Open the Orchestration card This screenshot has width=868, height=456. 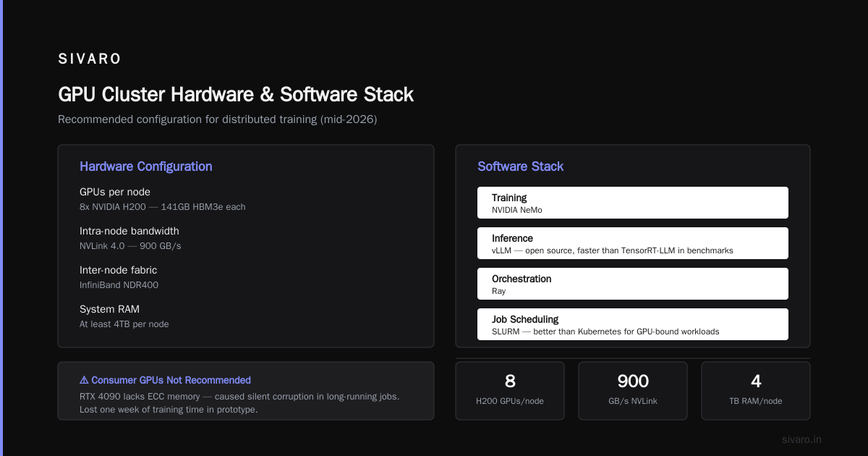click(x=633, y=284)
